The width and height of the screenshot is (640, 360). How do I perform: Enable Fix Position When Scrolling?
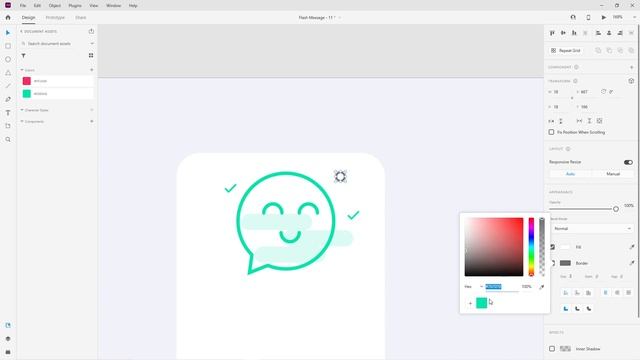pos(551,132)
